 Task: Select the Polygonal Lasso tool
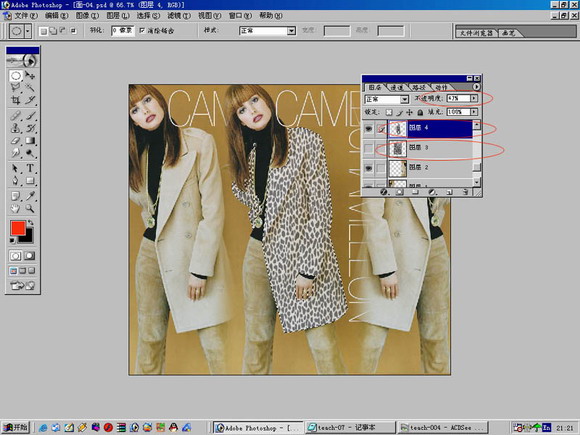point(16,88)
